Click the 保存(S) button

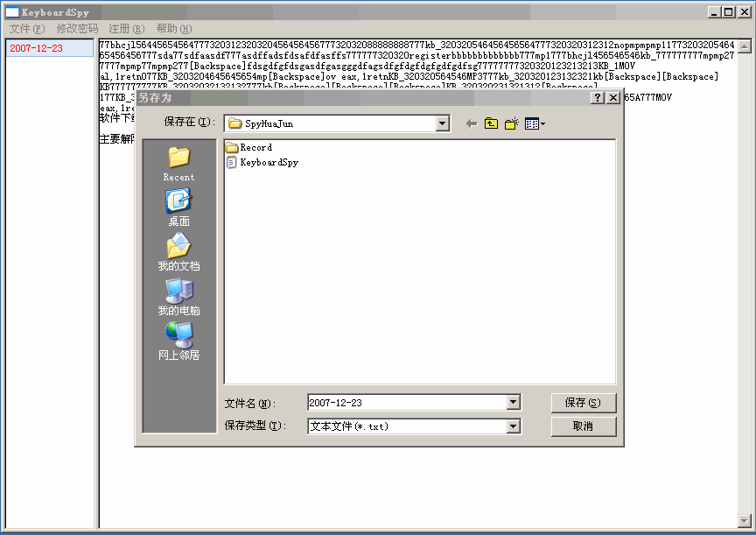(x=584, y=402)
